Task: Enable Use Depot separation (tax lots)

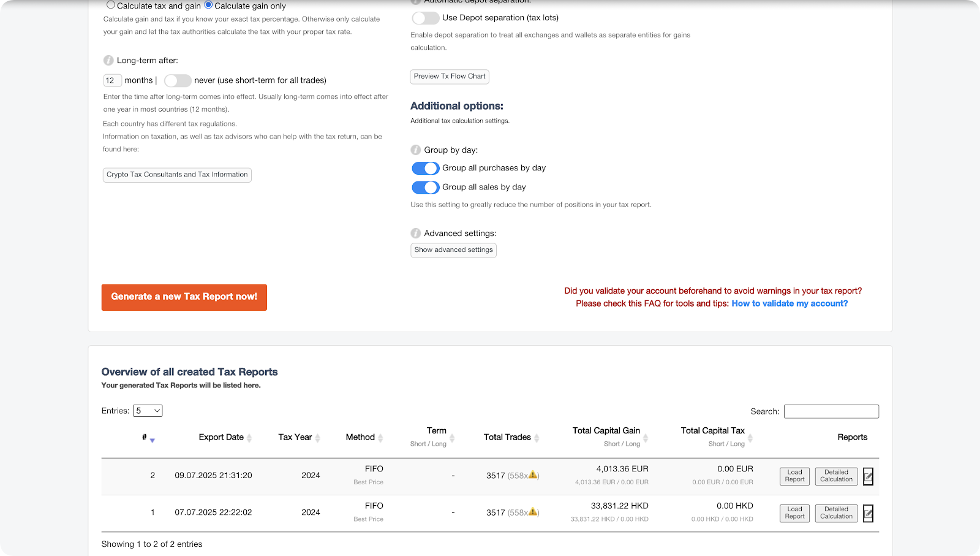Action: [x=425, y=18]
